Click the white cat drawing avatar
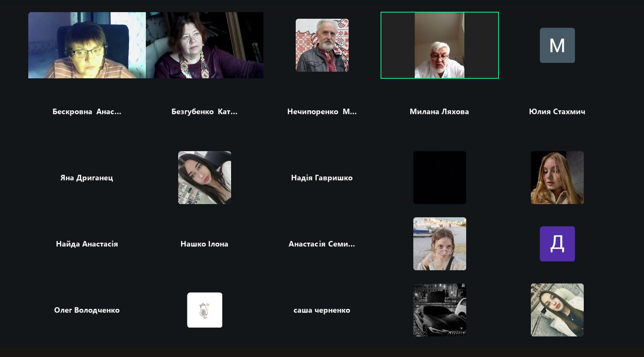Screen dimensions: 644x357 [x=204, y=310]
